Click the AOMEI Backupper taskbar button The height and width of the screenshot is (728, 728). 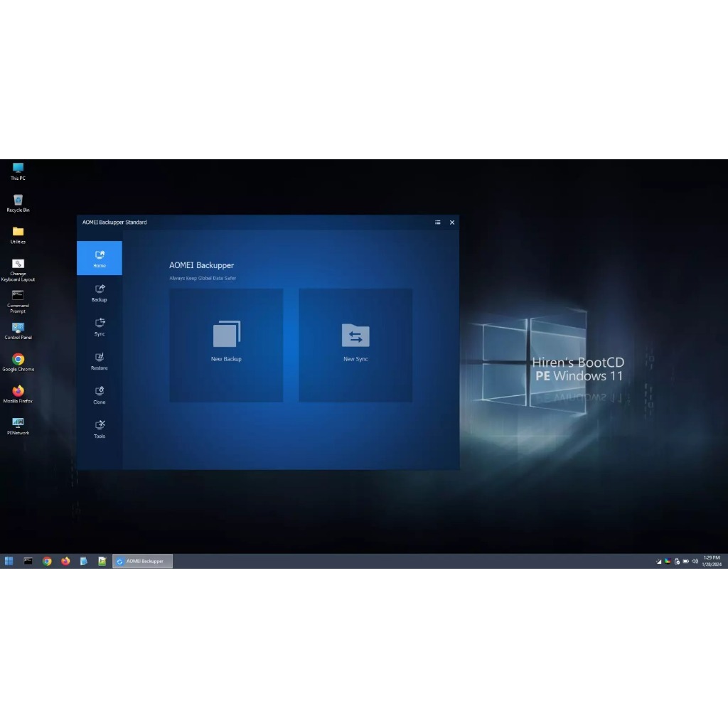click(142, 561)
